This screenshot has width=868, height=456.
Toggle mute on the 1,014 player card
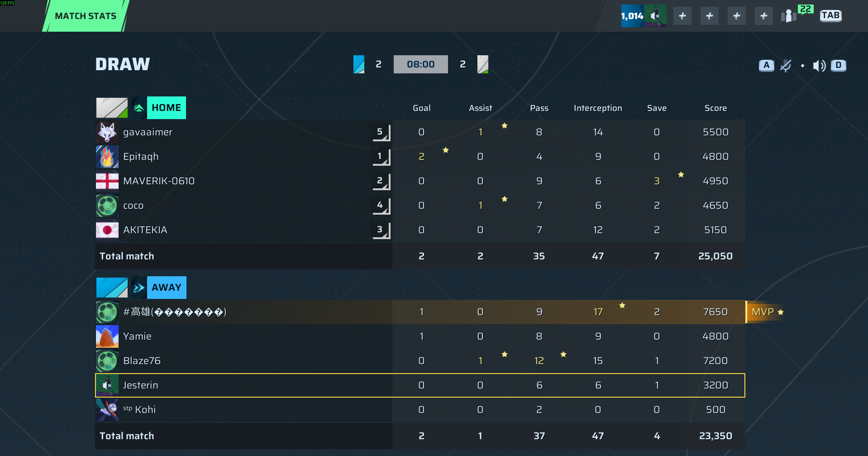(x=655, y=16)
